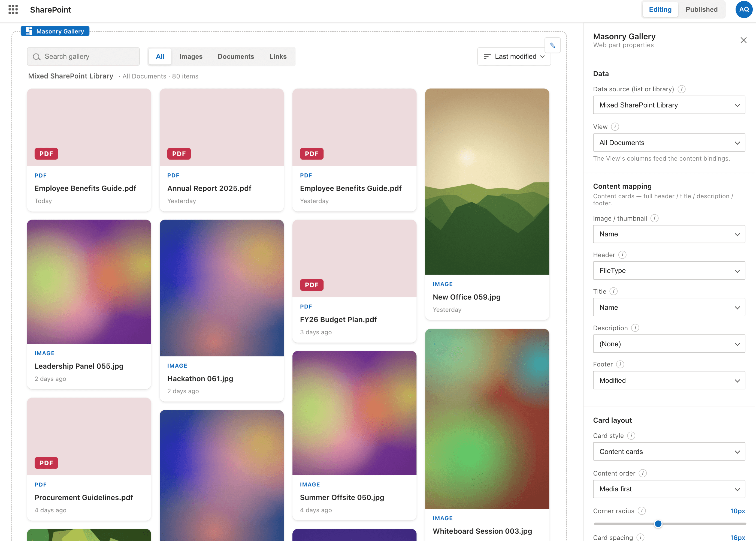The image size is (756, 541).
Task: Open FY26 Budget Plan.pdf title
Action: pos(338,320)
